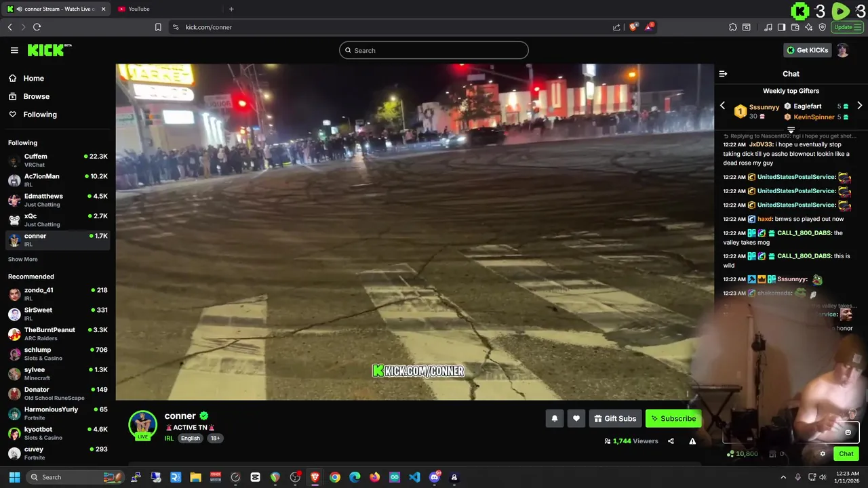Screen dimensions: 868x488
Task: Click the Kick logo
Action: [50, 50]
